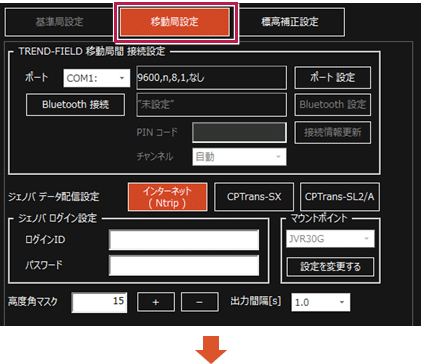Screen dimensions: 421x364
Task: Click the "未設定" Bluetooth device field
Action: tap(211, 105)
